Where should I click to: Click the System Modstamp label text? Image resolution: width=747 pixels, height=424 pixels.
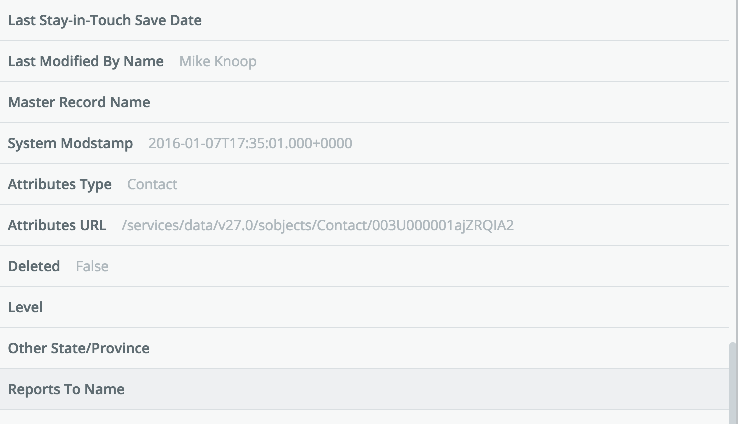70,143
